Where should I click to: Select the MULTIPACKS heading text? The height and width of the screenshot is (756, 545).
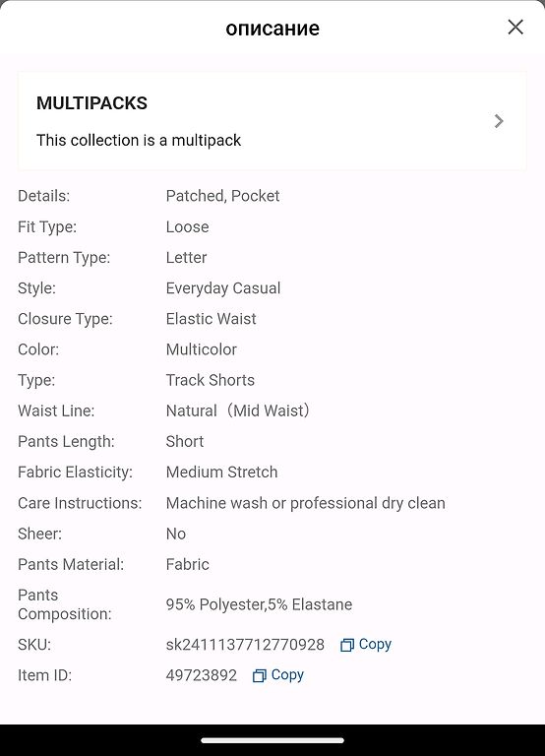91,103
